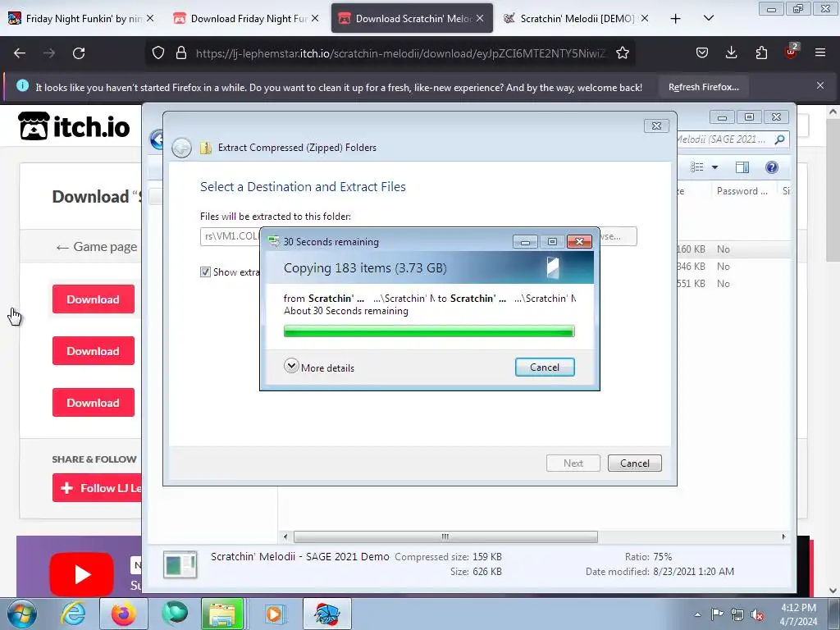Open a new Firefox tab
Screen dimensions: 840x630
pyautogui.click(x=675, y=18)
